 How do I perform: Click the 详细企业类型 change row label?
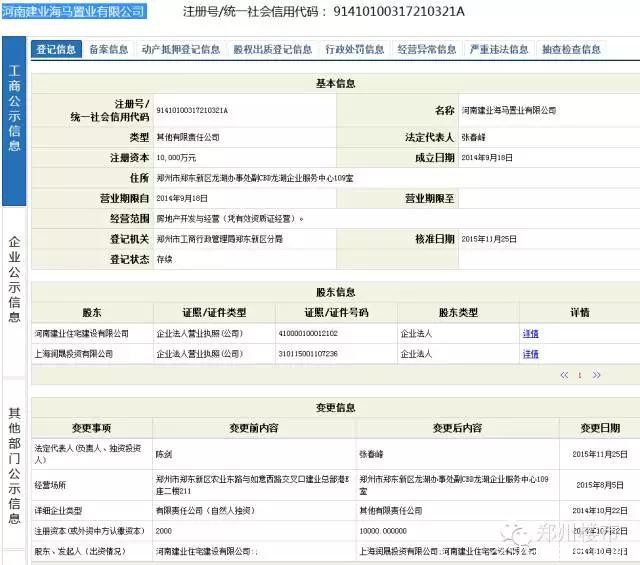click(x=58, y=511)
